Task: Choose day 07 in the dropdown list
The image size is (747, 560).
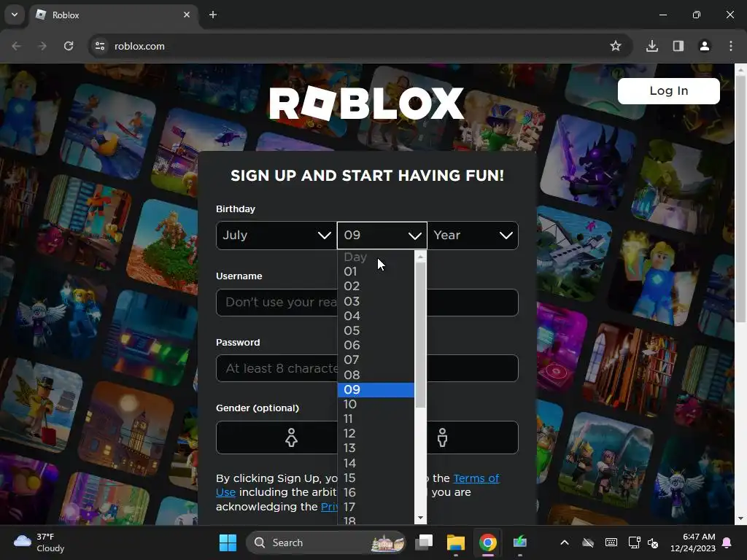Action: [x=376, y=360]
